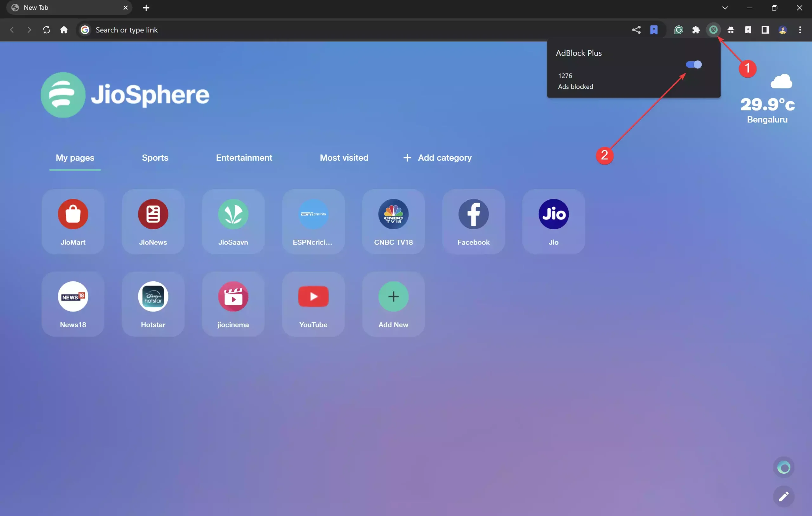Image resolution: width=812 pixels, height=516 pixels.
Task: Expand the tab search chevron
Action: point(725,8)
